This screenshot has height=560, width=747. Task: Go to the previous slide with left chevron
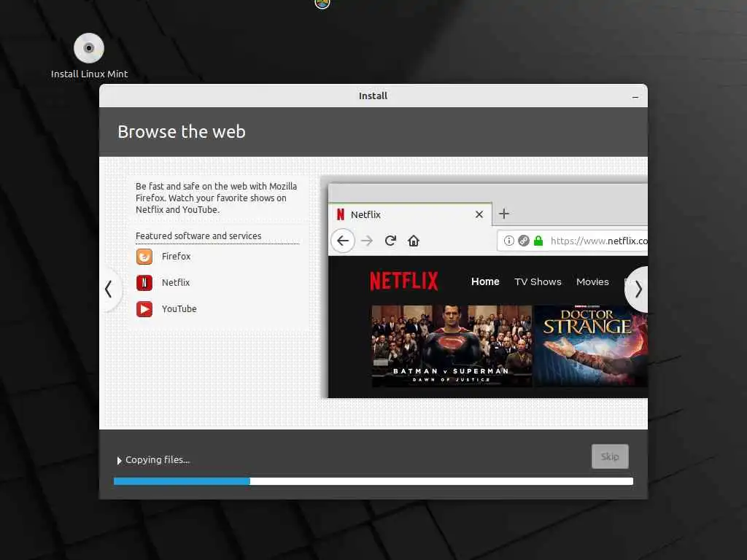(109, 289)
